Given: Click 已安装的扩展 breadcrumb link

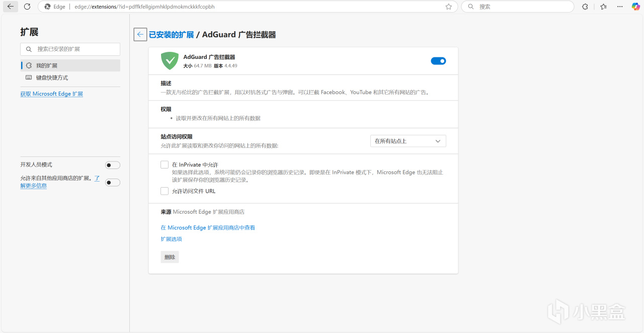Looking at the screenshot, I should tap(172, 35).
